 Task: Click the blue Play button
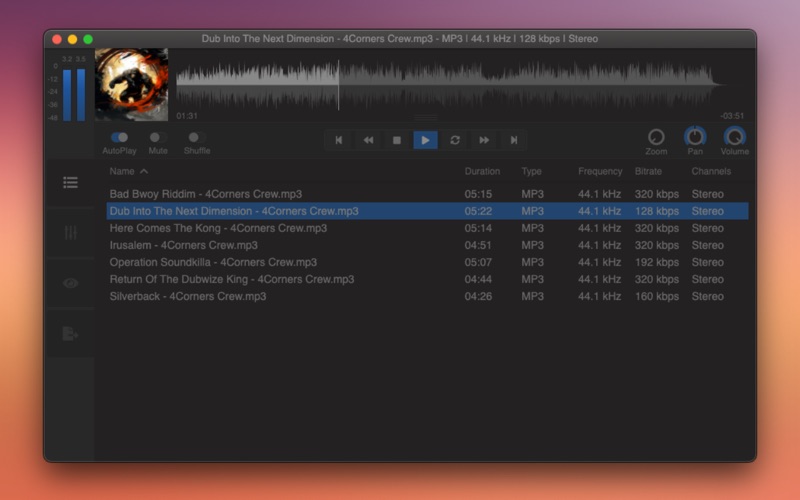click(425, 140)
